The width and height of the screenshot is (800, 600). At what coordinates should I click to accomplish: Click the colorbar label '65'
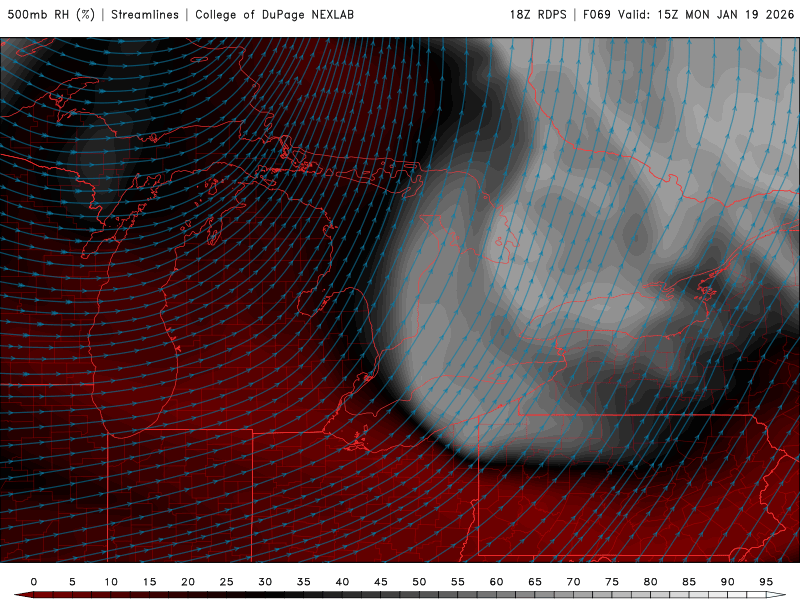pos(535,582)
